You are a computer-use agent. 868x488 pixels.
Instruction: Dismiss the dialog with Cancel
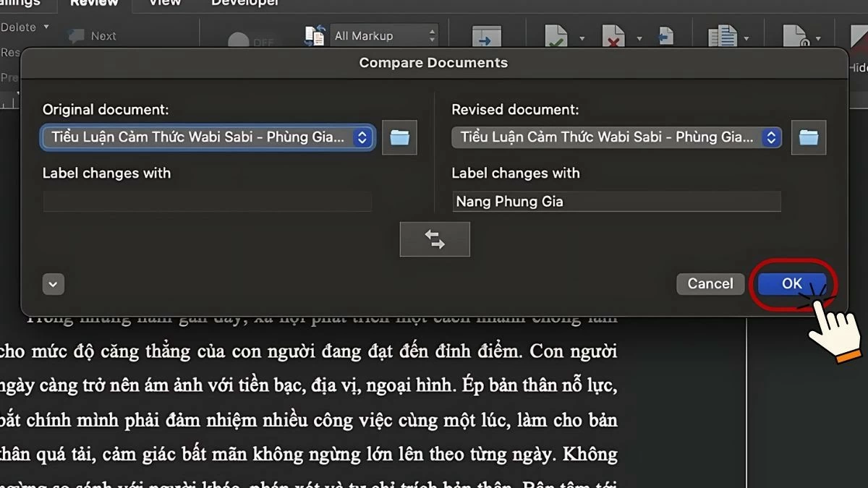point(710,283)
